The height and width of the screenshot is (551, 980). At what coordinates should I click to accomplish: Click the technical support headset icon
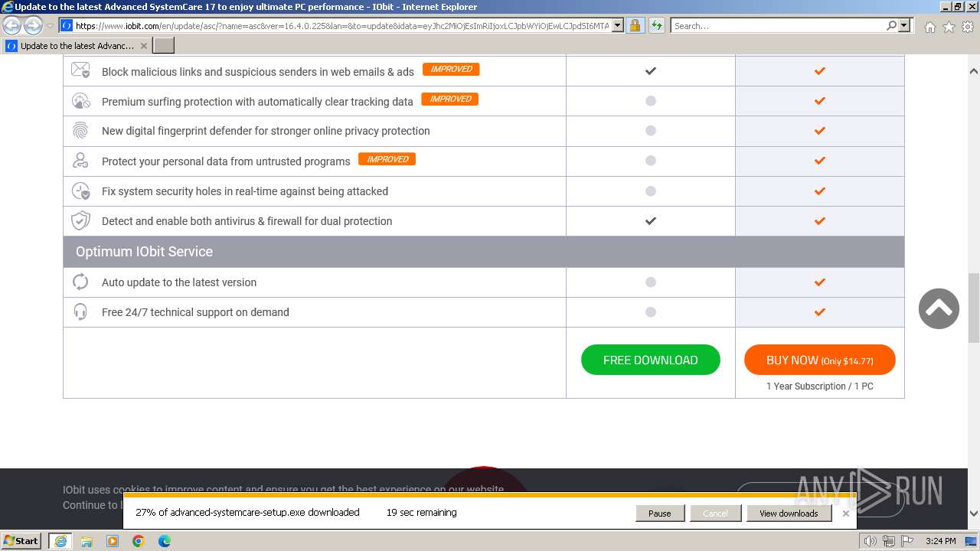coord(80,312)
